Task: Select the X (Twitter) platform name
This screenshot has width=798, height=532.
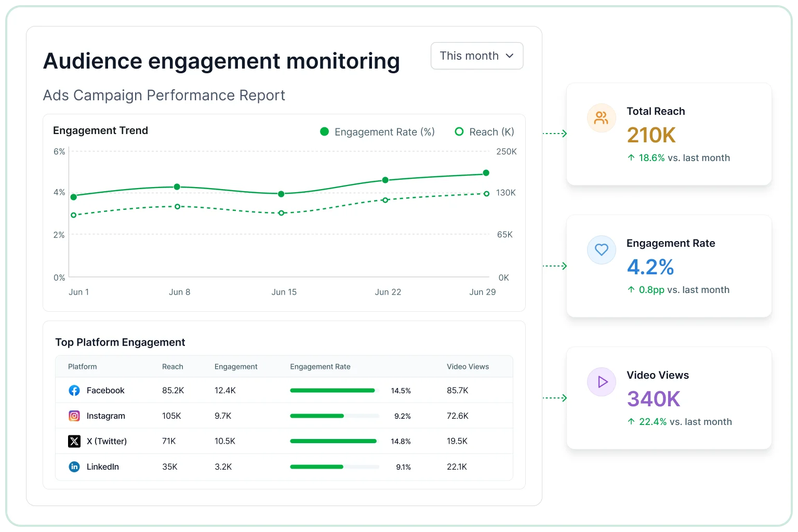Action: point(107,441)
